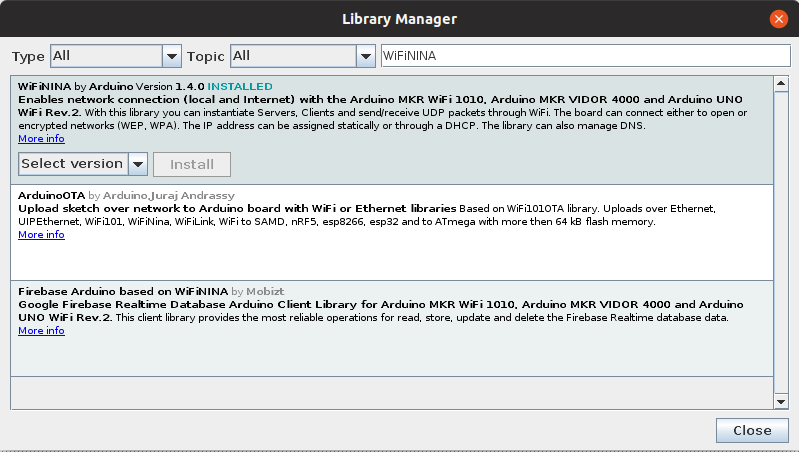Click the Library Manager title text
The image size is (799, 452).
pos(400,19)
